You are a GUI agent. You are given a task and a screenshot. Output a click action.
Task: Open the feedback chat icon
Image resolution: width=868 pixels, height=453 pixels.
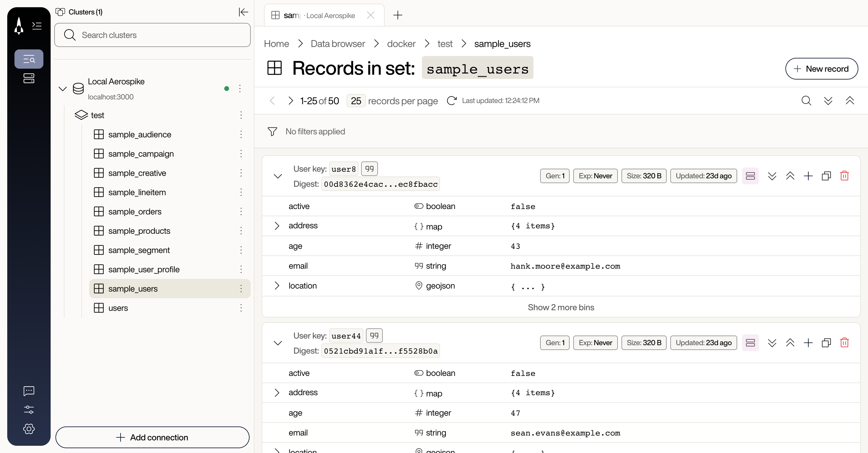point(29,391)
